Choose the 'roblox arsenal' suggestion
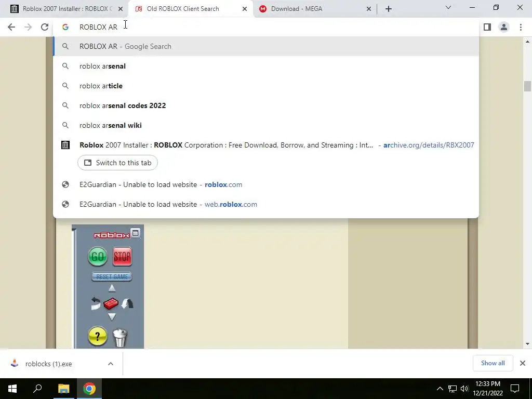 click(266, 66)
